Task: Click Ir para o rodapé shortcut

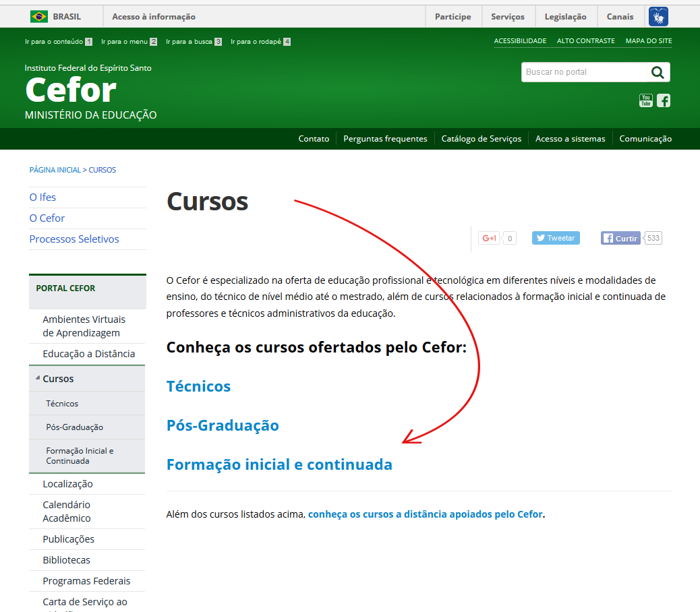Action: coord(261,42)
